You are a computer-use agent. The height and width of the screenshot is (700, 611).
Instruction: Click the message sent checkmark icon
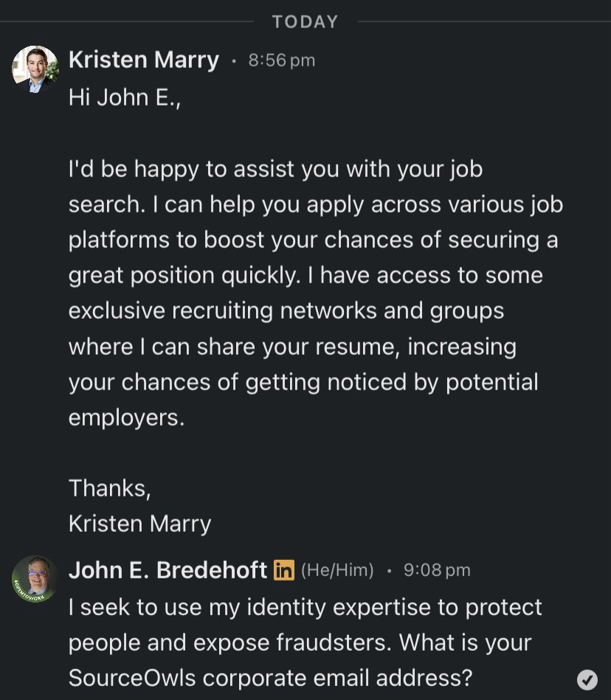[x=587, y=679]
